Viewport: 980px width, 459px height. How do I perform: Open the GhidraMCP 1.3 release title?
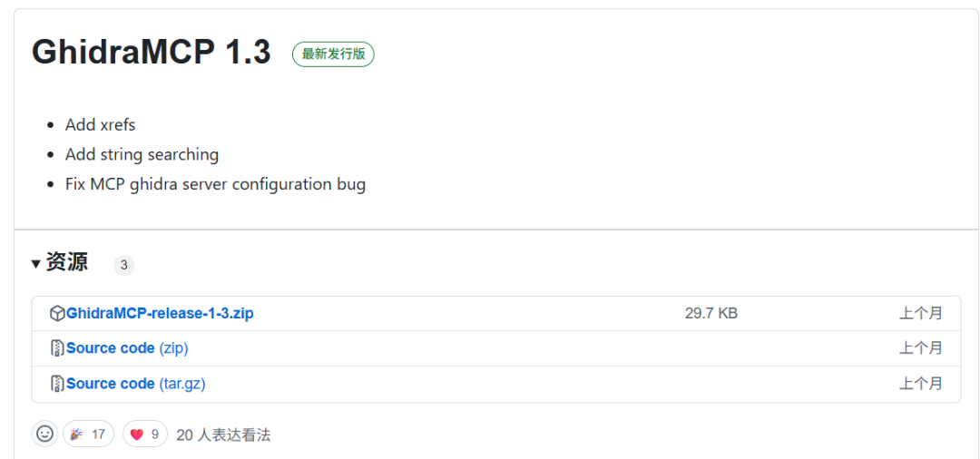pyautogui.click(x=152, y=54)
